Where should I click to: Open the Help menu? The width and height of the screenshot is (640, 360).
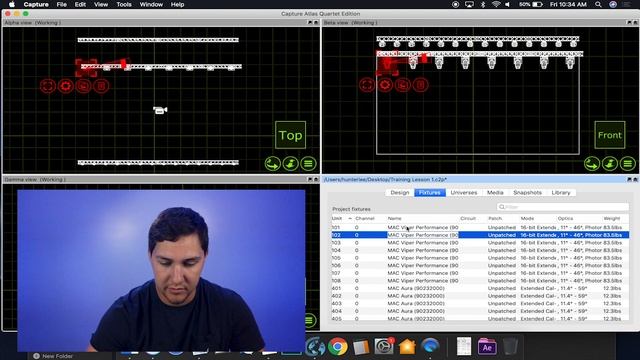pyautogui.click(x=177, y=4)
